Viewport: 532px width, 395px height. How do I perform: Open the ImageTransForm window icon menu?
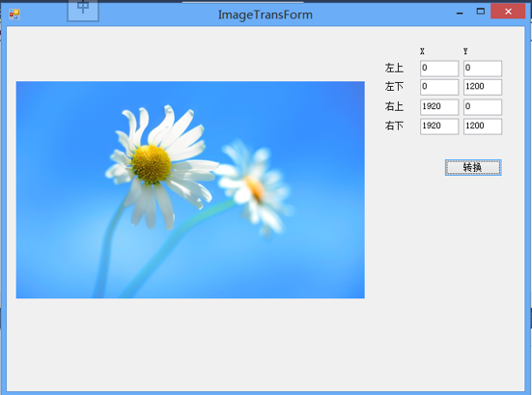pos(14,14)
